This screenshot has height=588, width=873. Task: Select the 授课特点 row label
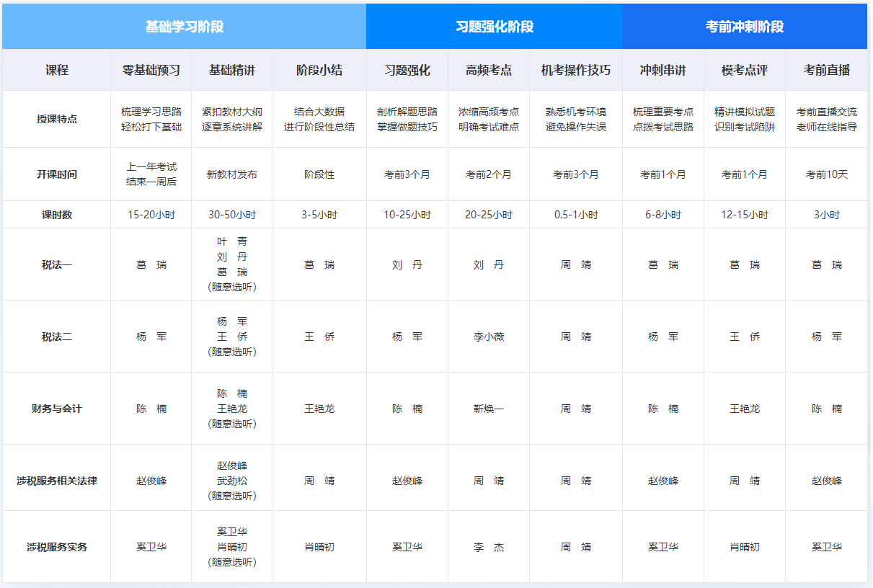(x=57, y=119)
